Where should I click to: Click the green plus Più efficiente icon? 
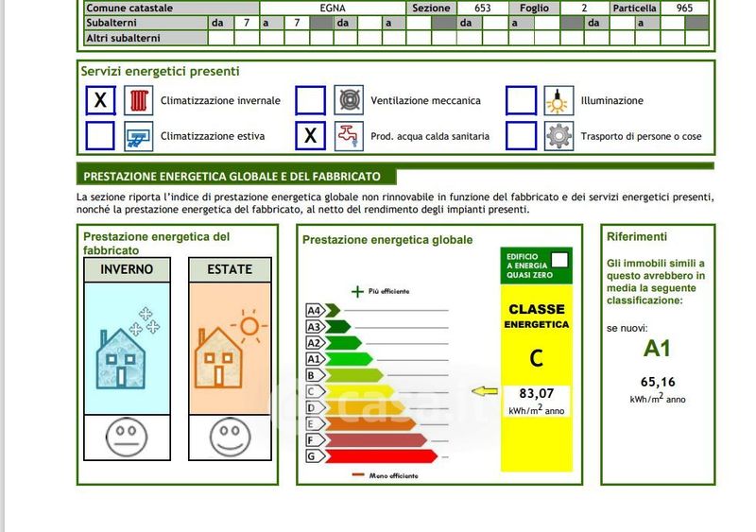(357, 291)
